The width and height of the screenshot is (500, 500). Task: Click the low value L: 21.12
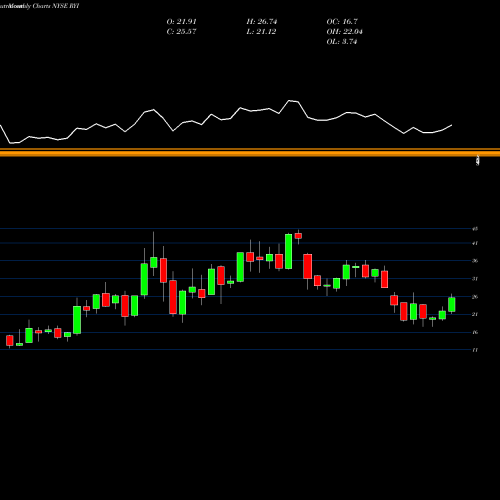261,32
